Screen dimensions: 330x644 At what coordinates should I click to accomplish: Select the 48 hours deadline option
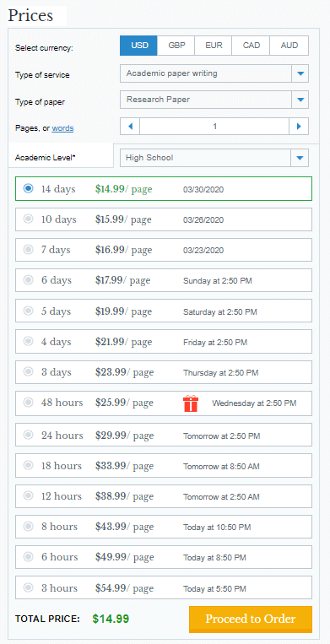164,403
